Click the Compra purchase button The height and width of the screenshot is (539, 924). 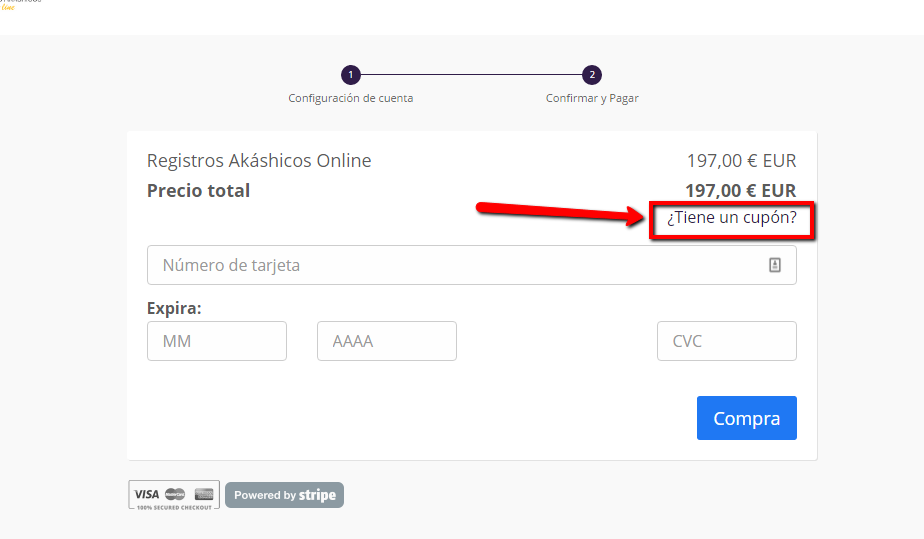[x=747, y=418]
